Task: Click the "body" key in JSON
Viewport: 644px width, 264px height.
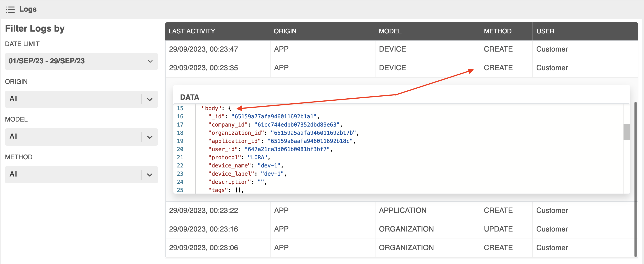Action: [x=211, y=108]
